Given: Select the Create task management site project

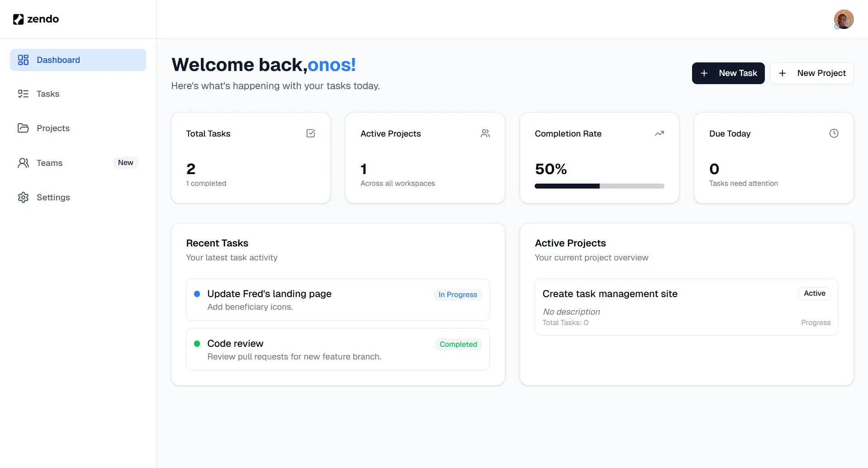Looking at the screenshot, I should tap(610, 294).
